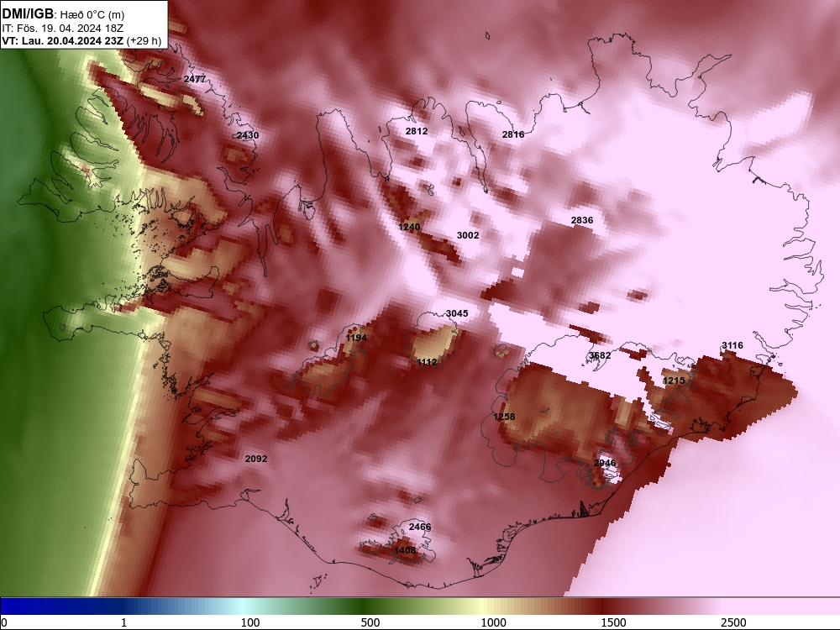This screenshot has width=840, height=630.
Task: Click the map value 2946
Action: click(604, 463)
